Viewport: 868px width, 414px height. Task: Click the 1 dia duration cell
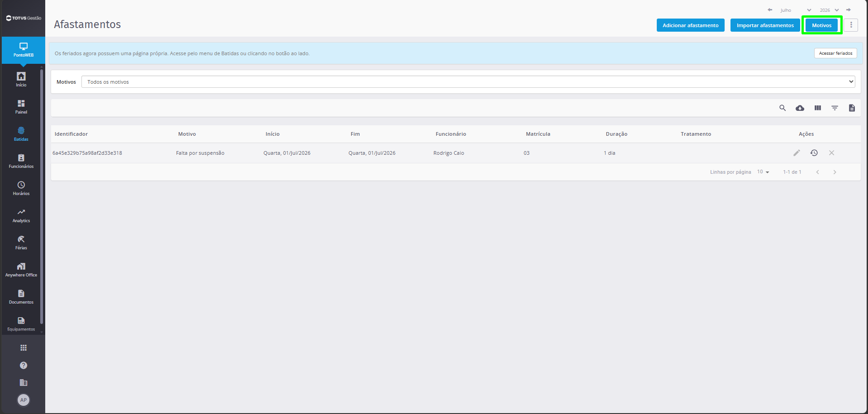coord(609,153)
